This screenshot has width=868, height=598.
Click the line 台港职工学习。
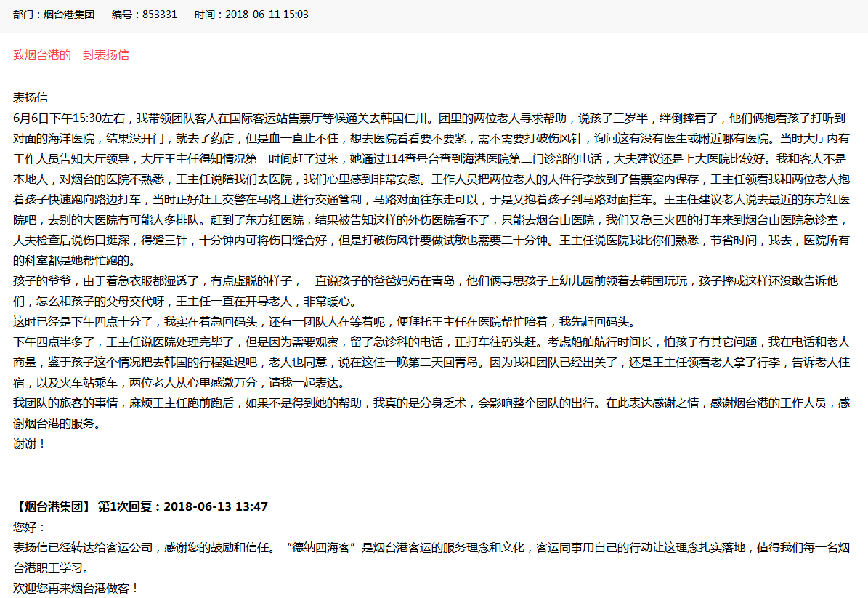coord(51,568)
